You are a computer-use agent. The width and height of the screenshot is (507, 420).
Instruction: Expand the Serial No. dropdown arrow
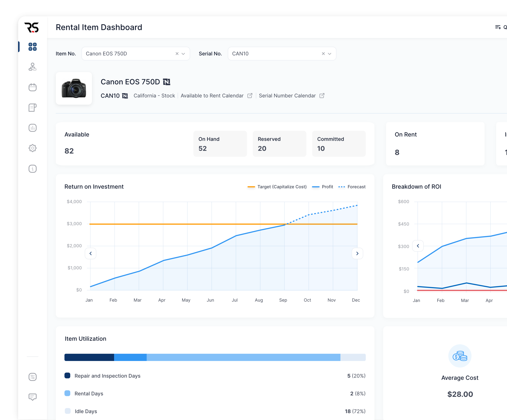tap(330, 54)
